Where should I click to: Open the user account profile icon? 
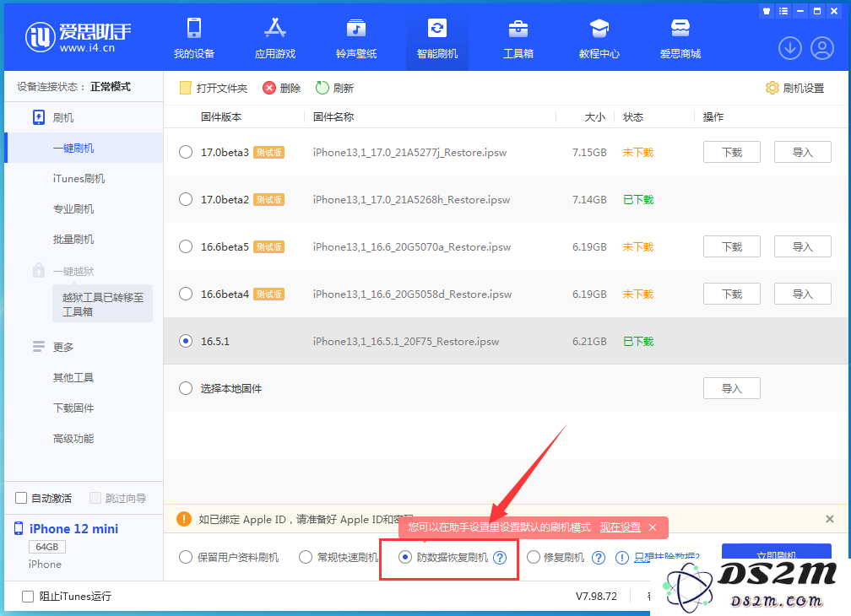point(822,48)
